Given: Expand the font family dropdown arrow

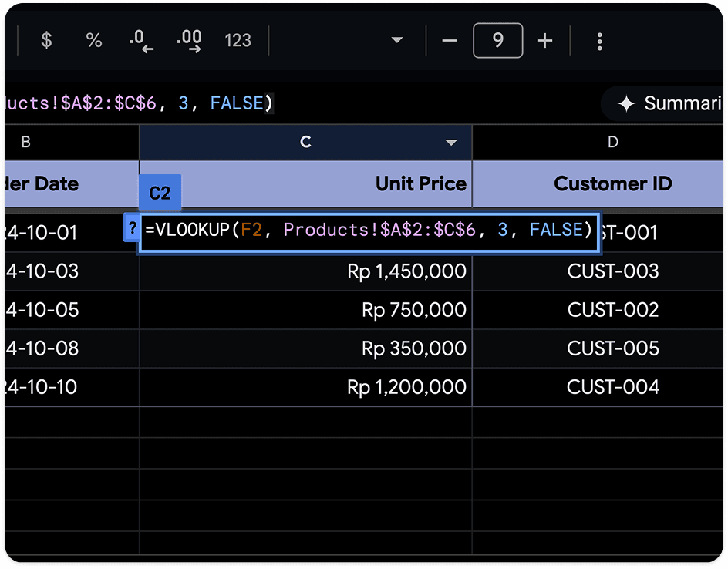Looking at the screenshot, I should click(x=396, y=40).
